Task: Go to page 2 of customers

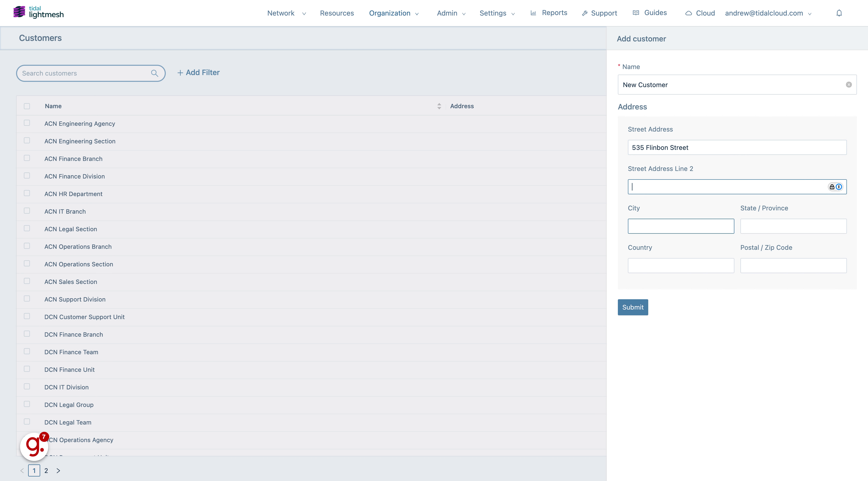Action: click(x=46, y=470)
